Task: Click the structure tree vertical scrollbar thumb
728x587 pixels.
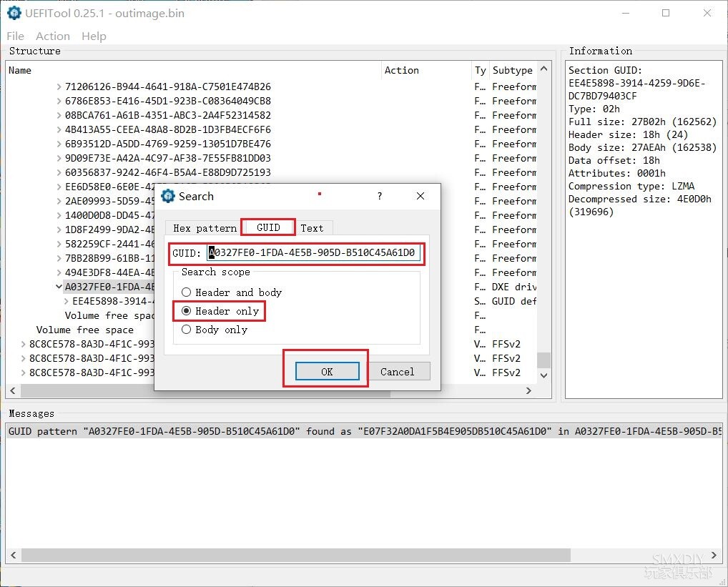Action: [x=543, y=360]
